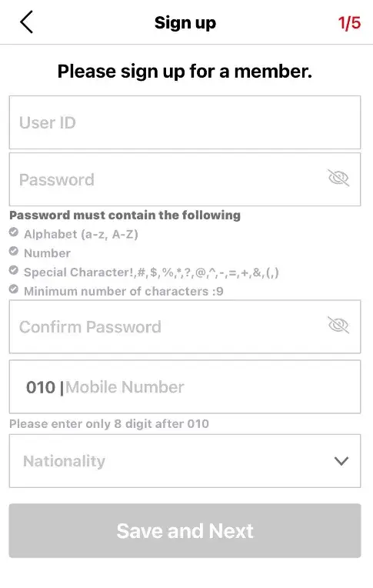The width and height of the screenshot is (373, 588).
Task: Go back using the left arrow icon
Action: [x=27, y=22]
